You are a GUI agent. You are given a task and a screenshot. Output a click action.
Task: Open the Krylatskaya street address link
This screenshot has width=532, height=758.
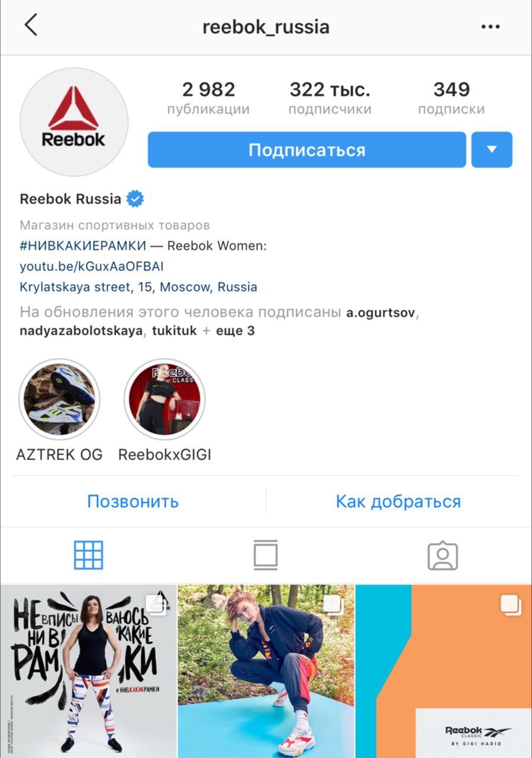pyautogui.click(x=138, y=287)
